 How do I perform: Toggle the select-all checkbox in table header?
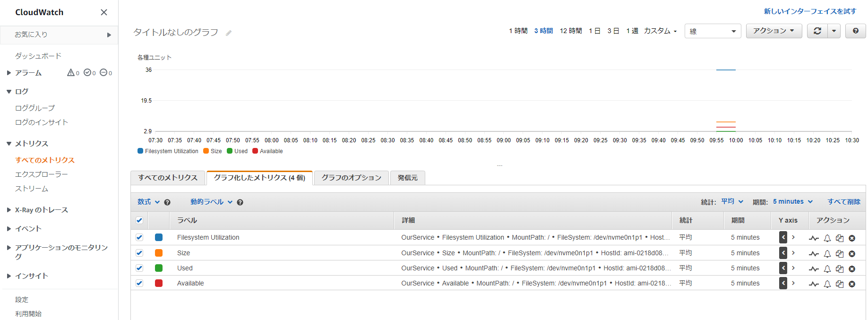pos(139,220)
